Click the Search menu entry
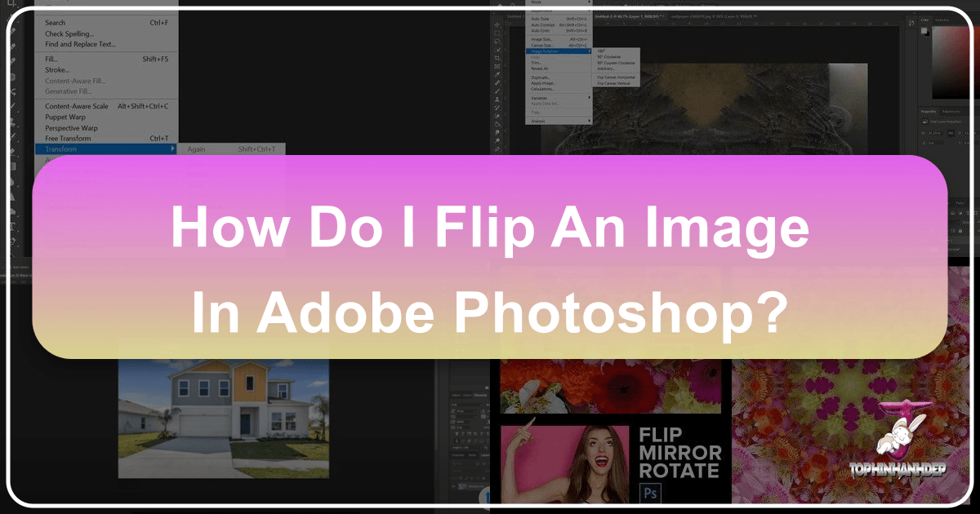Viewport: 980px width, 514px height. click(56, 23)
